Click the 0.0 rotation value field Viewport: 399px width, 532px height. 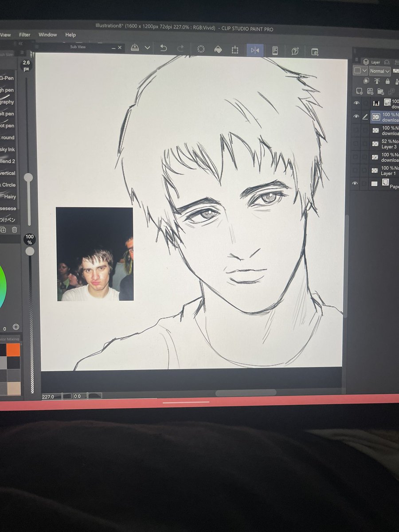(x=80, y=396)
